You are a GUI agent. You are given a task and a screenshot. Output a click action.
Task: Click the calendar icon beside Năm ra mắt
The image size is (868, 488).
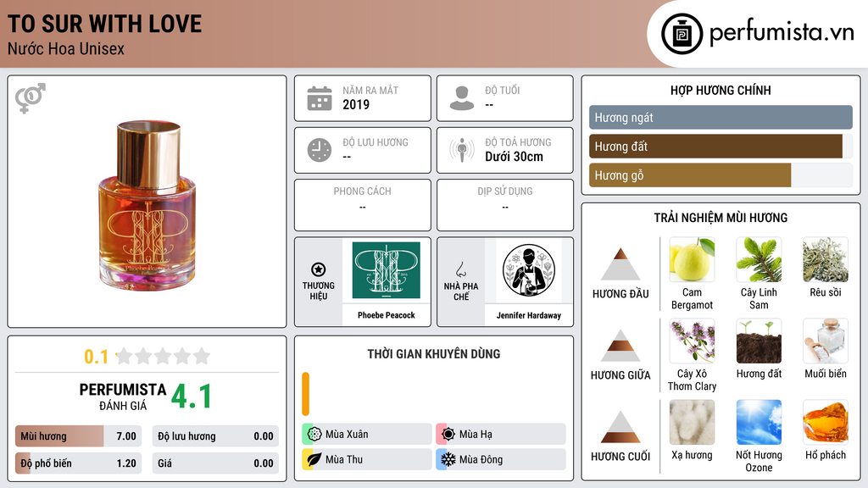tap(320, 98)
